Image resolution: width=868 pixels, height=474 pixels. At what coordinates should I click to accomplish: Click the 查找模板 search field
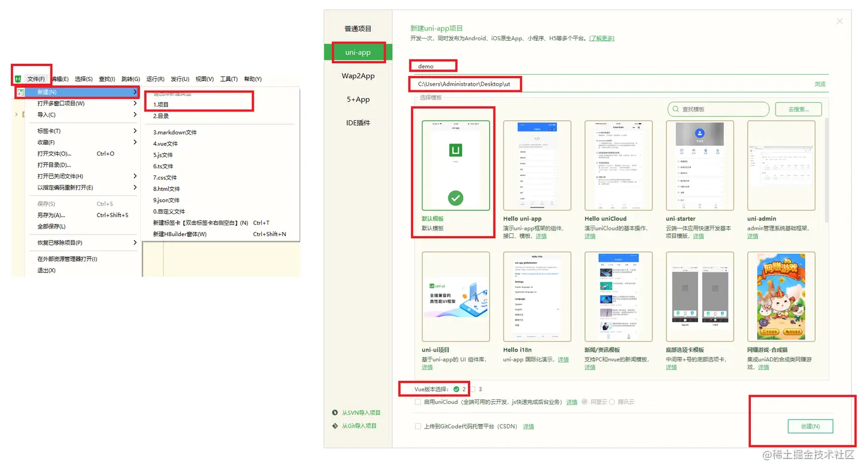click(718, 109)
